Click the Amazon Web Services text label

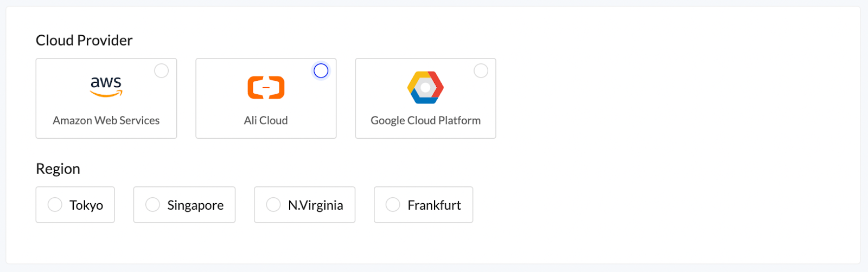click(106, 120)
